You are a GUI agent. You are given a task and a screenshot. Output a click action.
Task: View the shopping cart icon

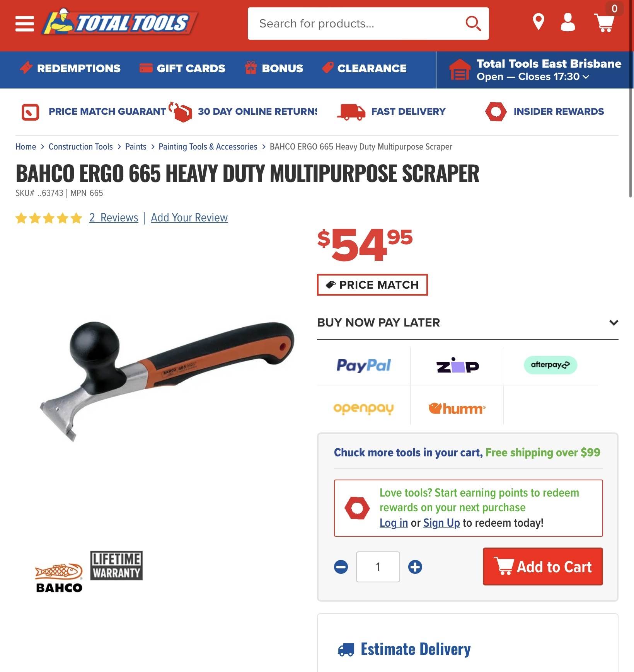(x=605, y=22)
